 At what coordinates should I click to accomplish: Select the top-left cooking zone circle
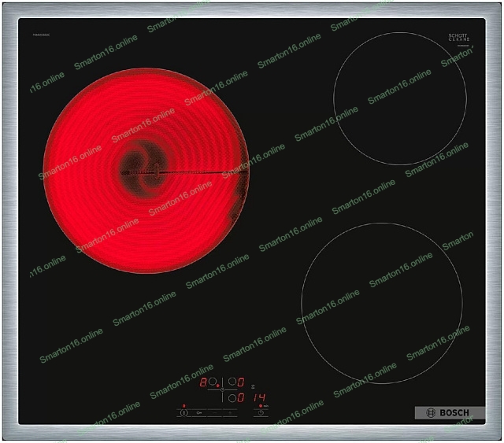[213, 382]
